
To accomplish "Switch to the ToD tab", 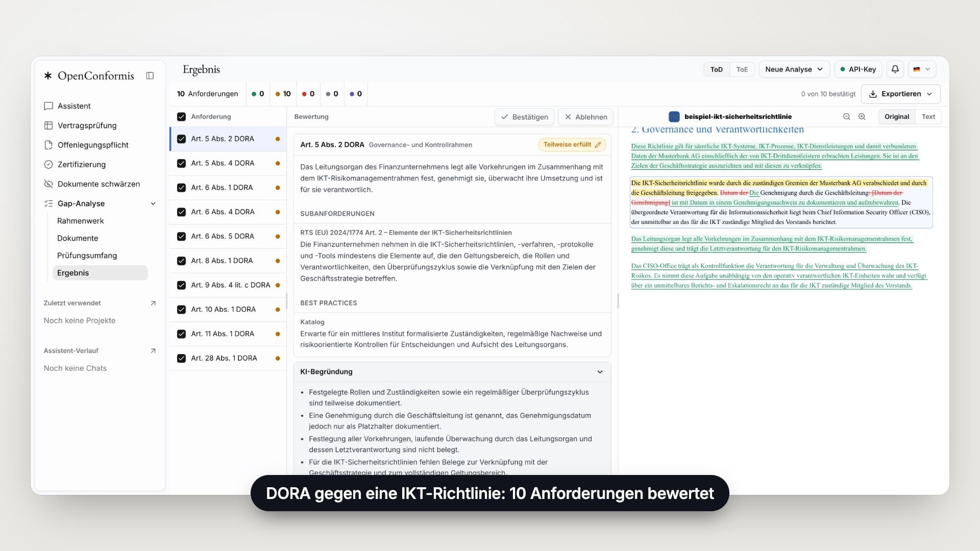I will pyautogui.click(x=717, y=69).
